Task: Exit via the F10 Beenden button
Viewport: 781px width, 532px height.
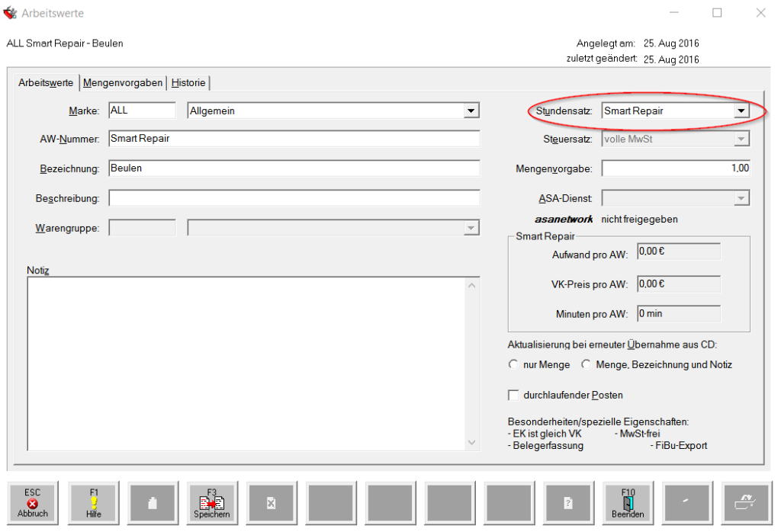Action: (x=628, y=502)
